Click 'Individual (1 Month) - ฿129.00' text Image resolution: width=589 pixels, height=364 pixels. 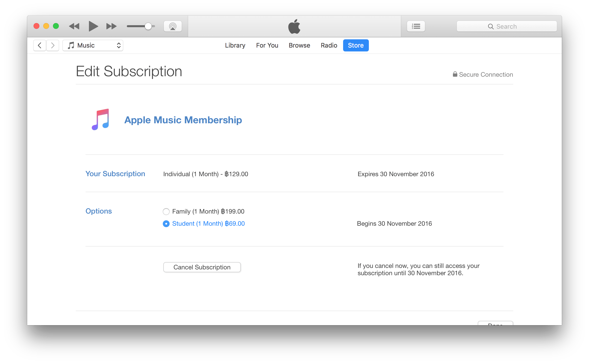tap(206, 174)
